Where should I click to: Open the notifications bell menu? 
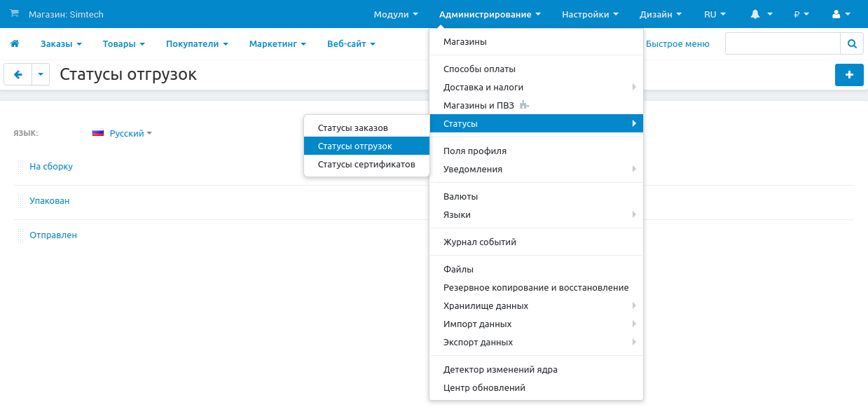tap(761, 14)
